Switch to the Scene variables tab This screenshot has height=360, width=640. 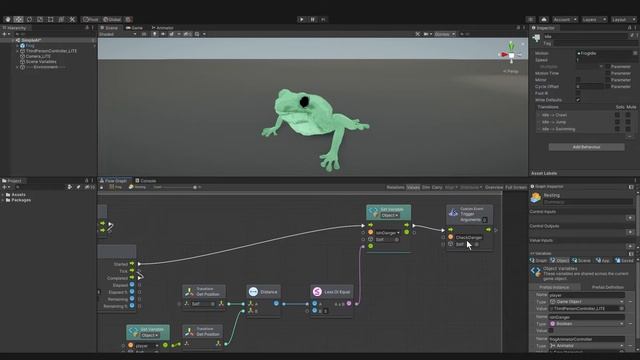point(581,260)
